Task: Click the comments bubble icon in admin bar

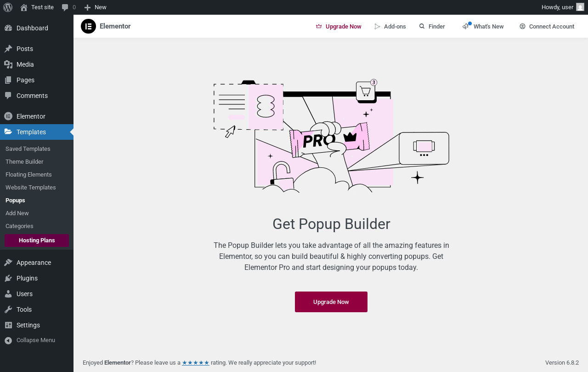Action: pyautogui.click(x=65, y=7)
